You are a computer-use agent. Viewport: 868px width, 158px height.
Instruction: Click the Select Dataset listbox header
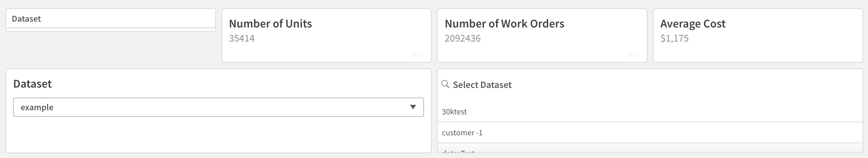coord(482,85)
